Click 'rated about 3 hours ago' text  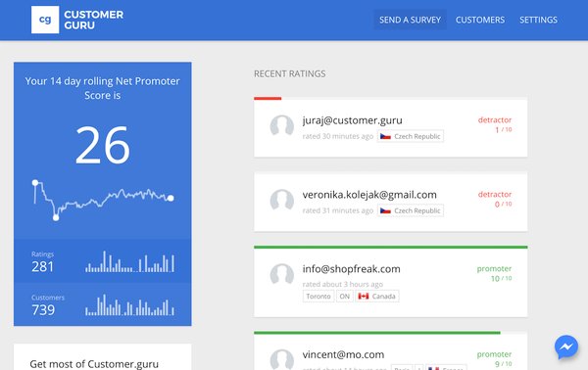click(343, 284)
